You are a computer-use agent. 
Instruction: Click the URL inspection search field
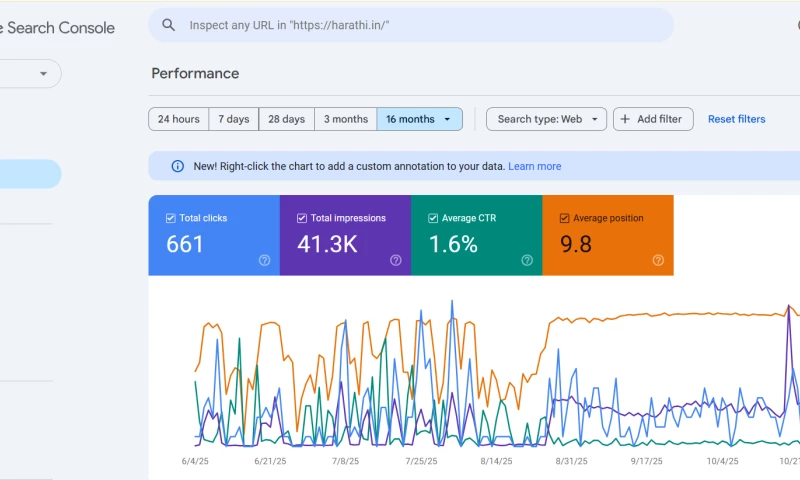click(x=411, y=25)
